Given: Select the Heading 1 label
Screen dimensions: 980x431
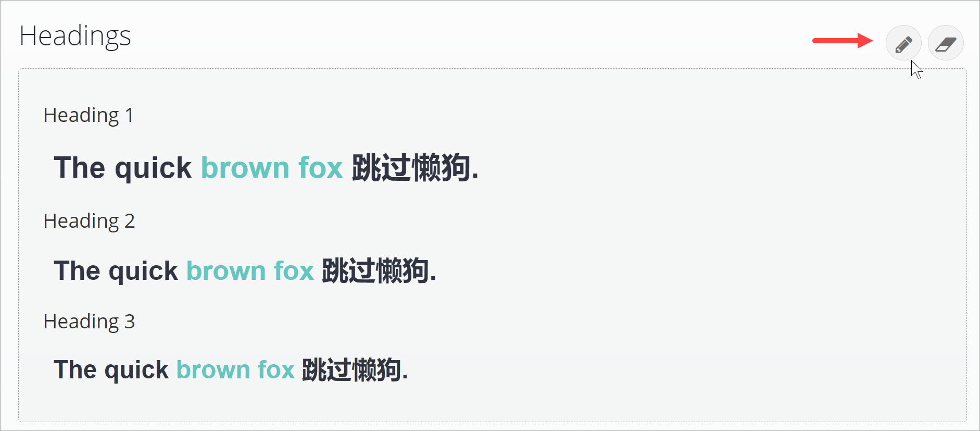Looking at the screenshot, I should coord(89,115).
